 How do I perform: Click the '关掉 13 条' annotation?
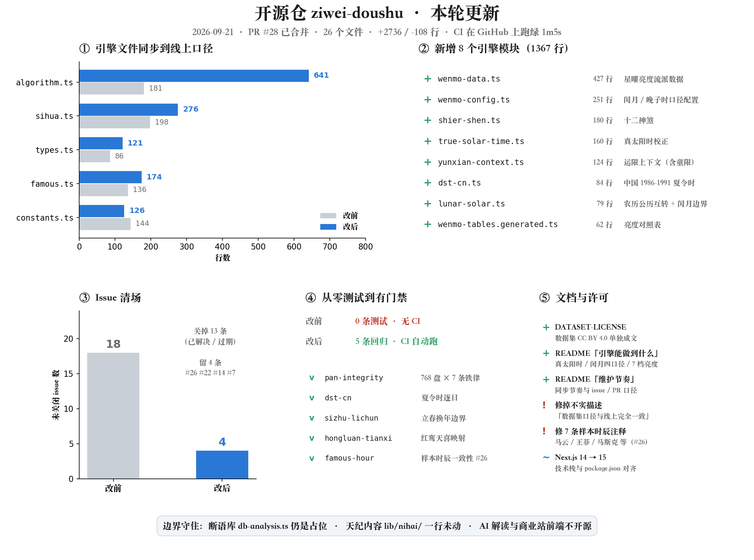210,331
